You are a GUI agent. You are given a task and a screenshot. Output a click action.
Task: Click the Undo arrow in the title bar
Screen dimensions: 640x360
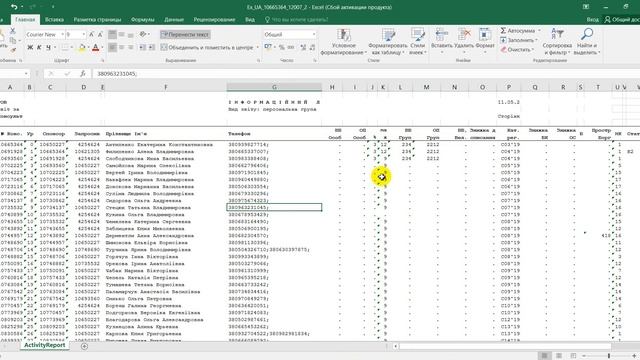(14, 7)
